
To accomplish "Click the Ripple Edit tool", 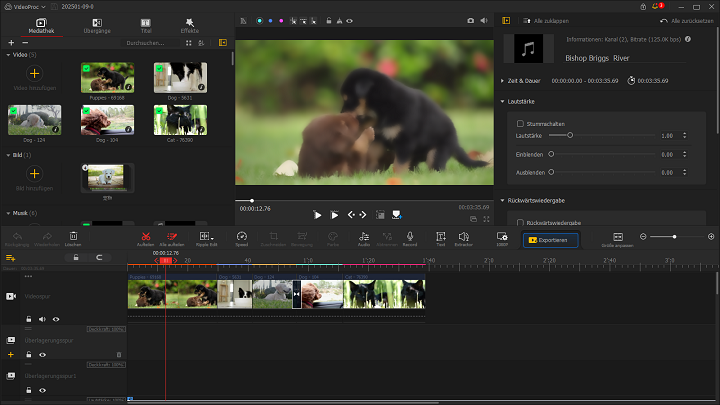I will pyautogui.click(x=205, y=237).
